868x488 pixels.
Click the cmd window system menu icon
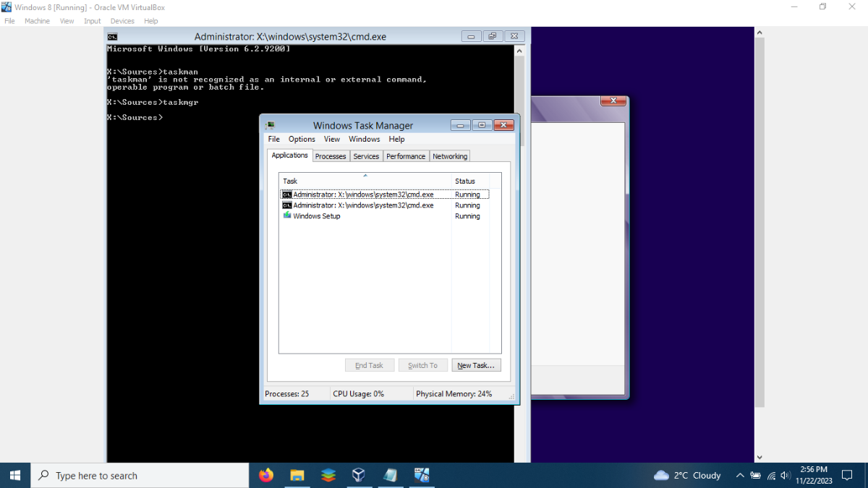[113, 37]
